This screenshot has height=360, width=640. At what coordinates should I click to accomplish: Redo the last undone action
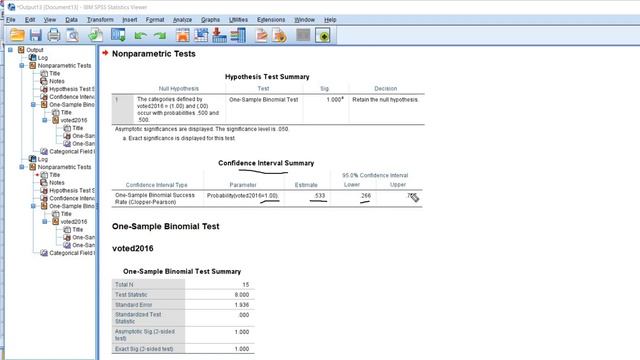[160, 36]
